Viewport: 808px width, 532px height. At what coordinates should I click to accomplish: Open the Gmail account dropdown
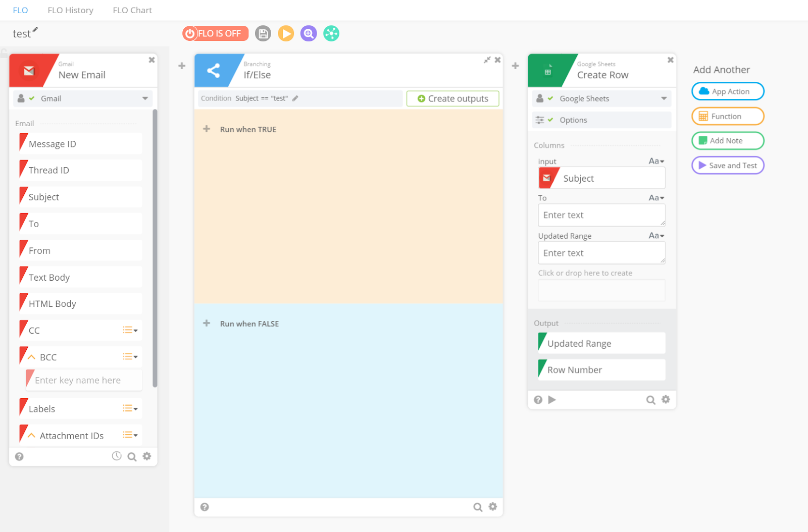(83, 98)
